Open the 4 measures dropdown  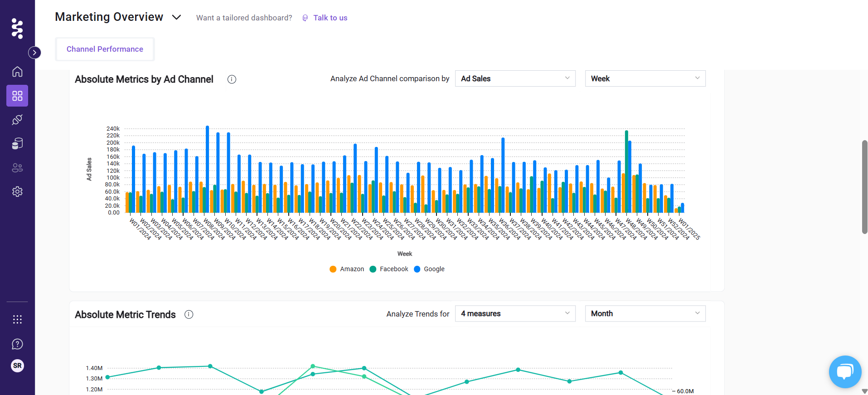pyautogui.click(x=515, y=313)
